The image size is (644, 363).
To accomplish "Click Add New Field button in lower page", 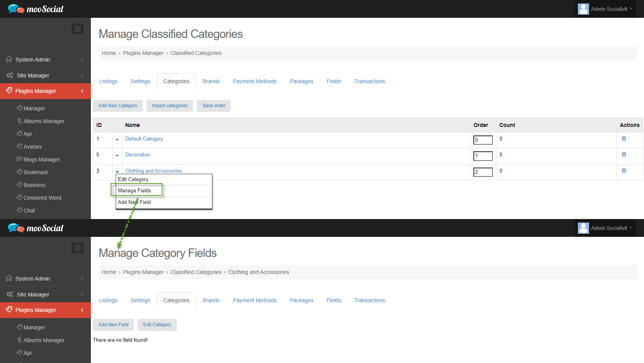I will (113, 325).
